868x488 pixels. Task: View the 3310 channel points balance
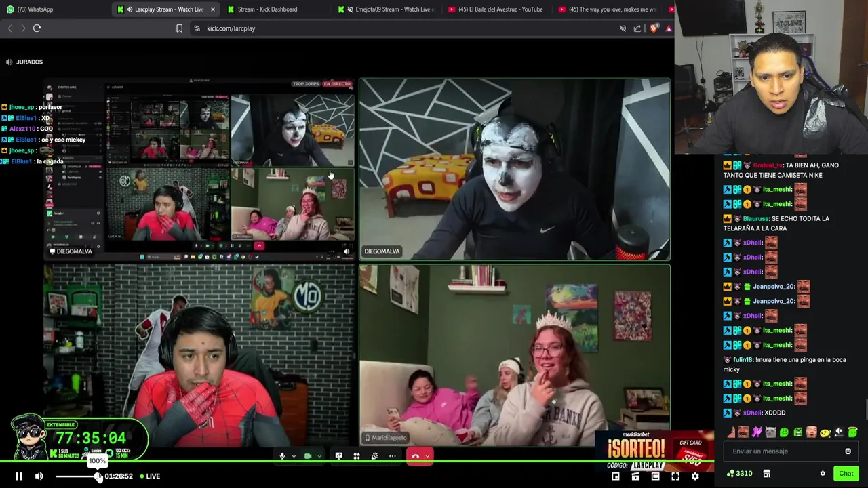point(739,474)
